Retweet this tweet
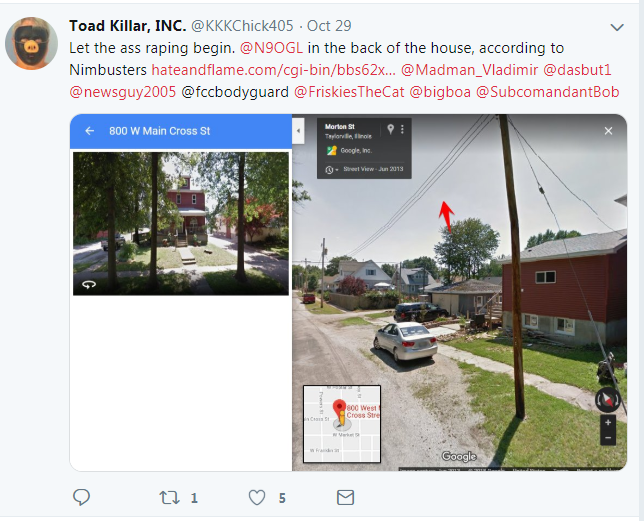The width and height of the screenshot is (644, 521). 170,498
